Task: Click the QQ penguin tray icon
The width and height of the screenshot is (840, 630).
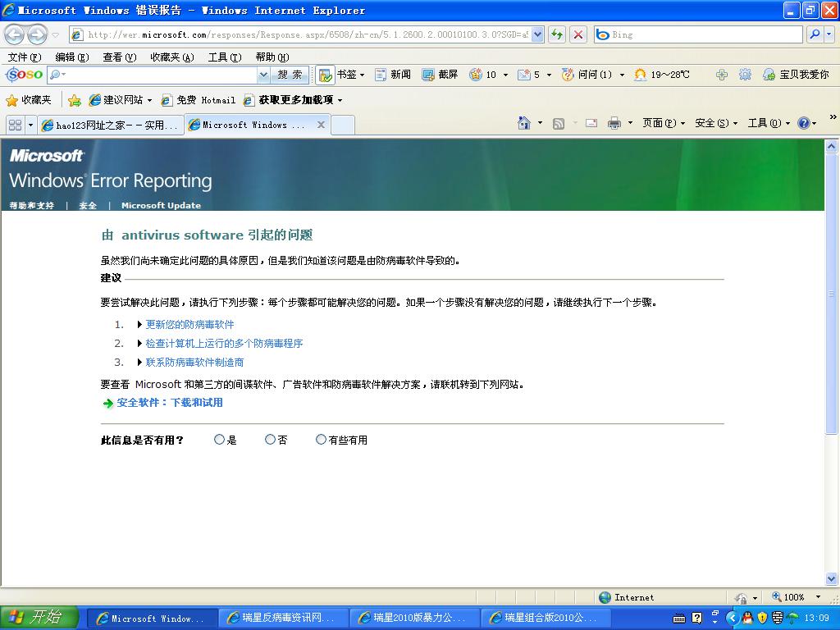Action: point(748,618)
